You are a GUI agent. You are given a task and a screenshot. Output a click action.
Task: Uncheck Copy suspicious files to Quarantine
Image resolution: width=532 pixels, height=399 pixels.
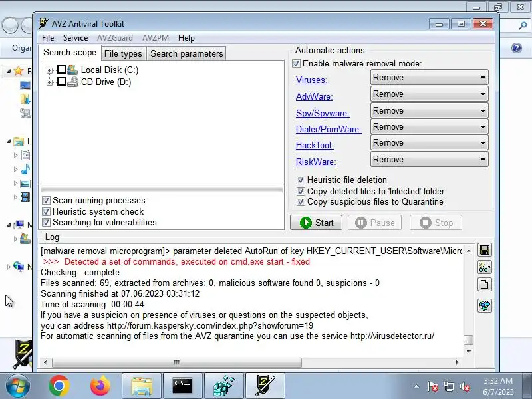(x=301, y=202)
